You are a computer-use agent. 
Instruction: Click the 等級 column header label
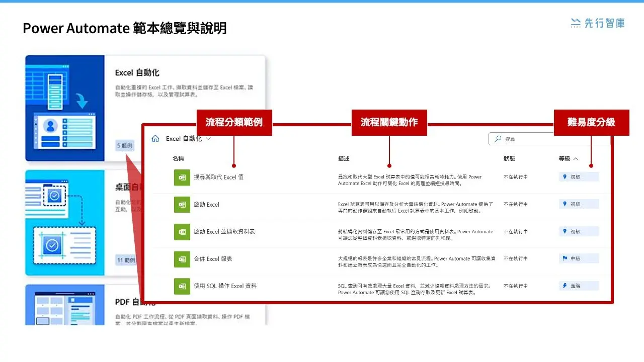[565, 158]
